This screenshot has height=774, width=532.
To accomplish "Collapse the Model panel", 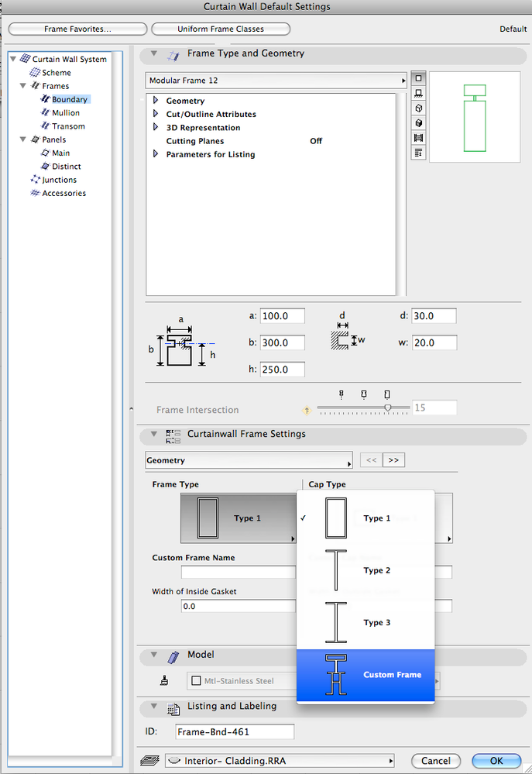I will click(154, 655).
